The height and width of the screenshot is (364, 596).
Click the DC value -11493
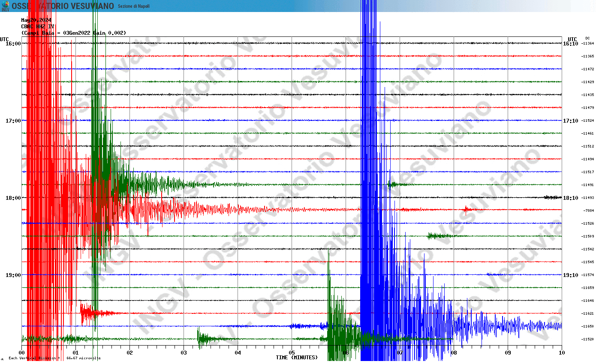point(587,198)
